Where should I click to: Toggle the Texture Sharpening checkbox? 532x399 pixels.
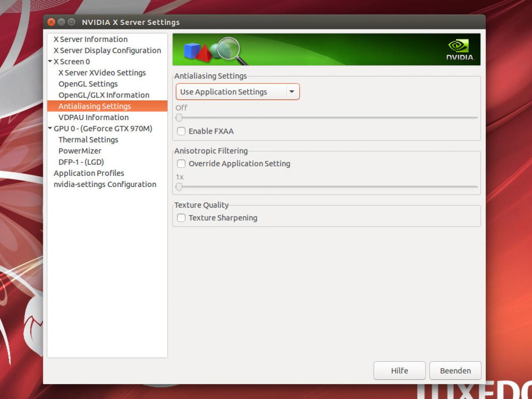click(x=181, y=218)
